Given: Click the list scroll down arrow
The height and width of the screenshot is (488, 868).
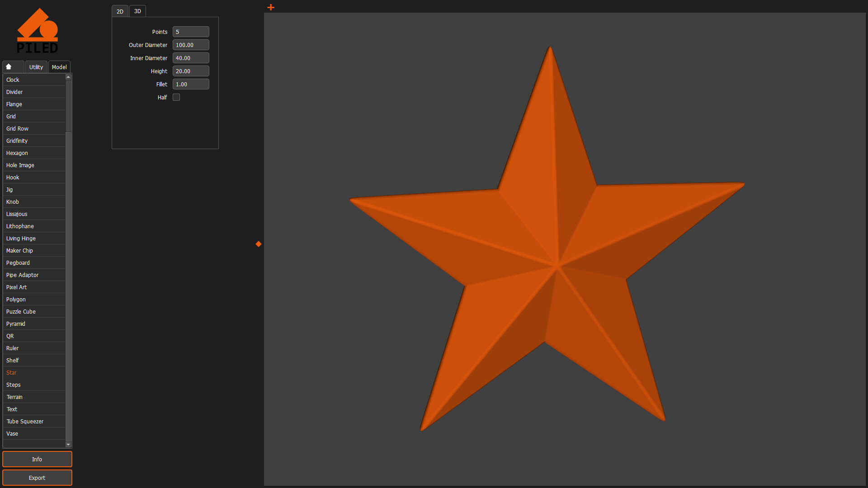Looking at the screenshot, I should click(x=68, y=445).
